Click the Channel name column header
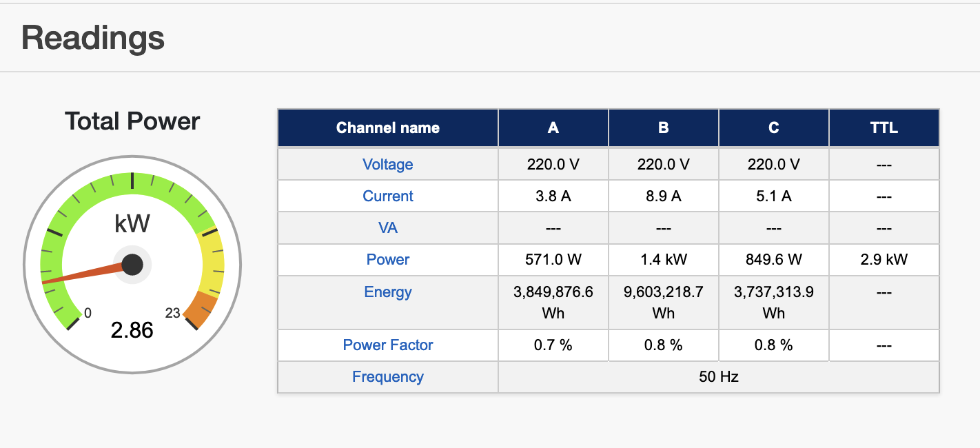This screenshot has height=448, width=980. [x=387, y=128]
